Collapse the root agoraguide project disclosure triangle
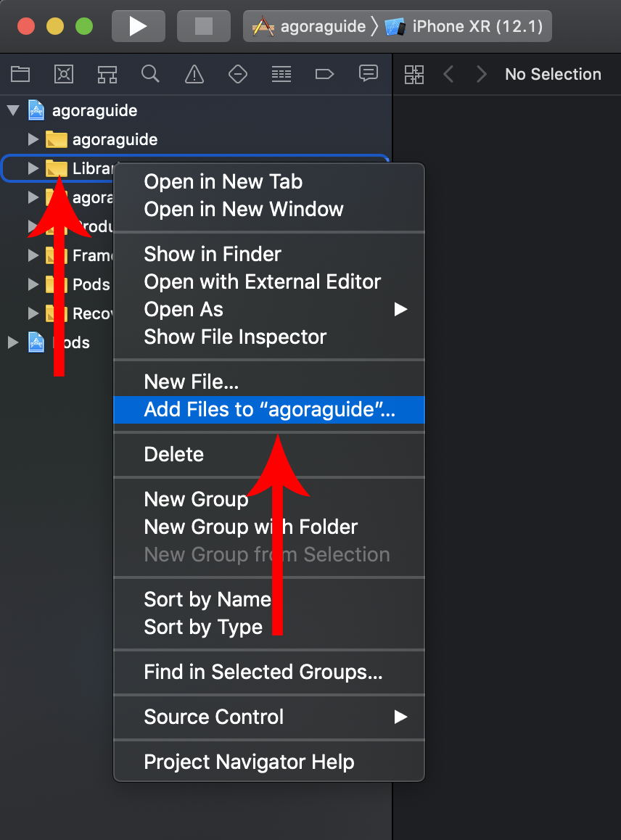This screenshot has height=840, width=621. point(13,110)
